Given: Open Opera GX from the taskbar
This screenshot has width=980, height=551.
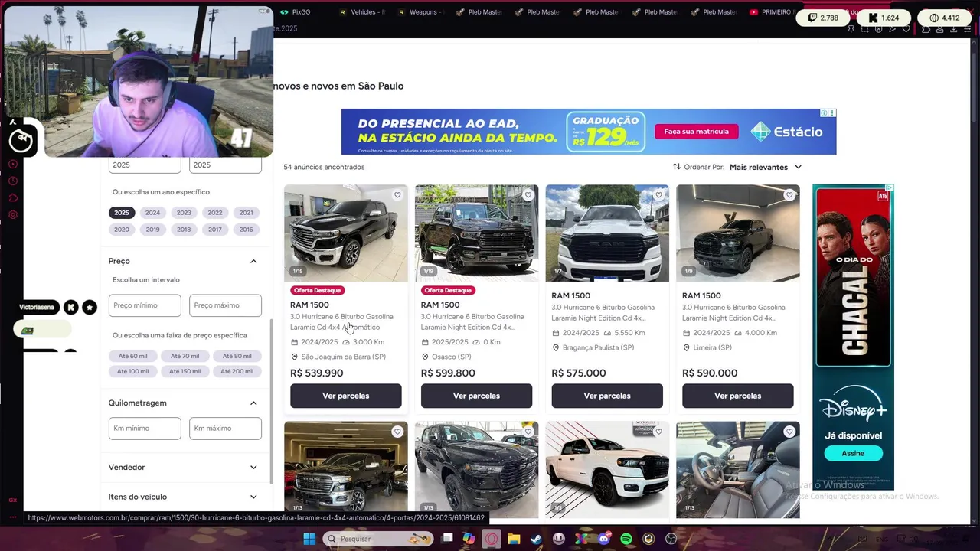Looking at the screenshot, I should pos(492,539).
